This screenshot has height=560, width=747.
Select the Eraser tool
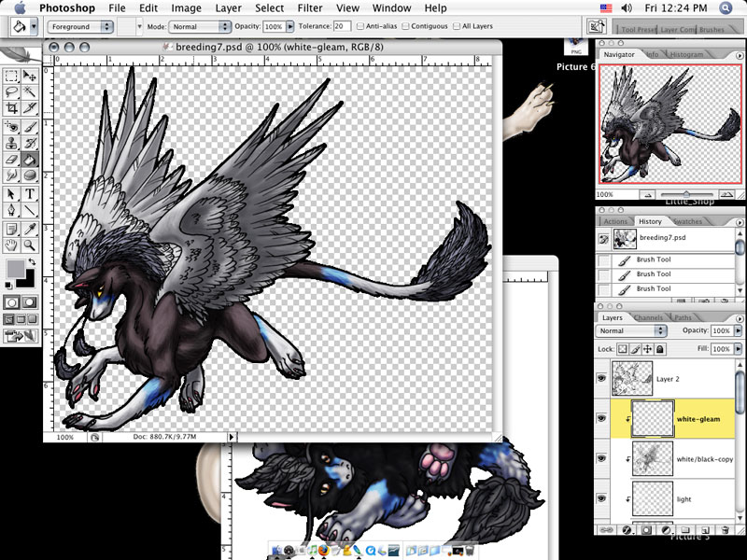[x=11, y=159]
